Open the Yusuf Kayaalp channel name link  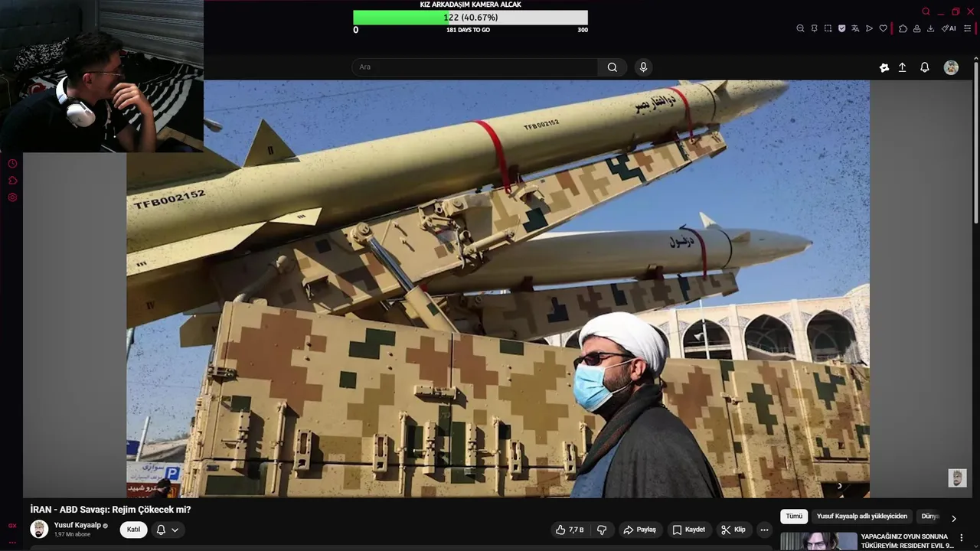(77, 525)
